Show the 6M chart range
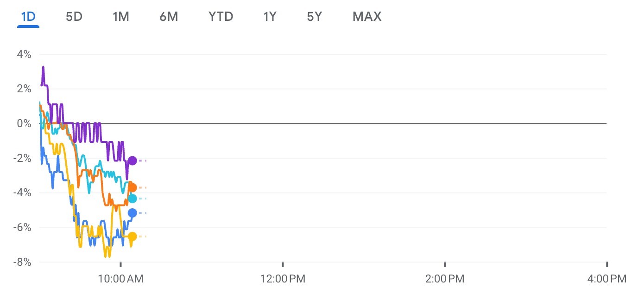Image resolution: width=644 pixels, height=295 pixels. (169, 17)
